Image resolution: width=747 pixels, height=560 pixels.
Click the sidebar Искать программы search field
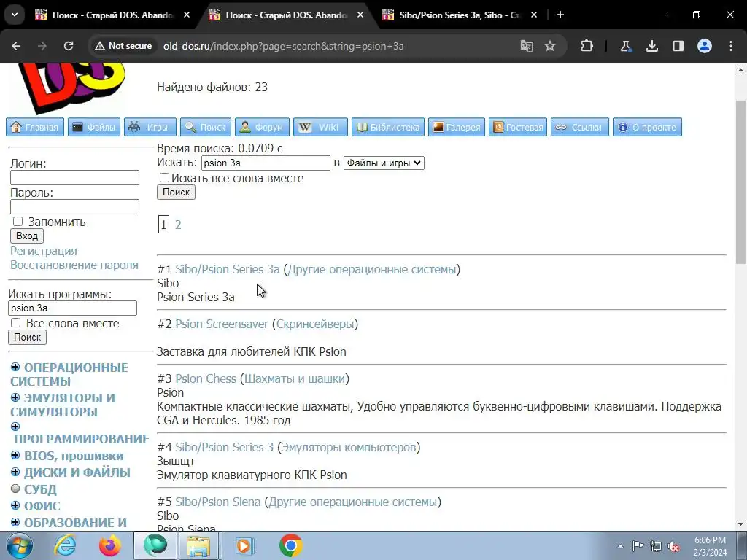click(x=72, y=308)
